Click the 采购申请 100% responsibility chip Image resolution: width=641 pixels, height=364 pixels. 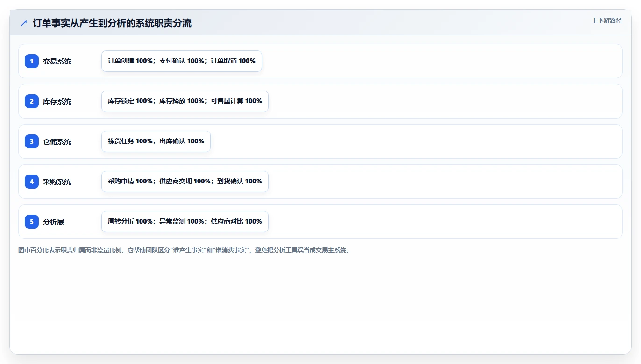click(185, 182)
